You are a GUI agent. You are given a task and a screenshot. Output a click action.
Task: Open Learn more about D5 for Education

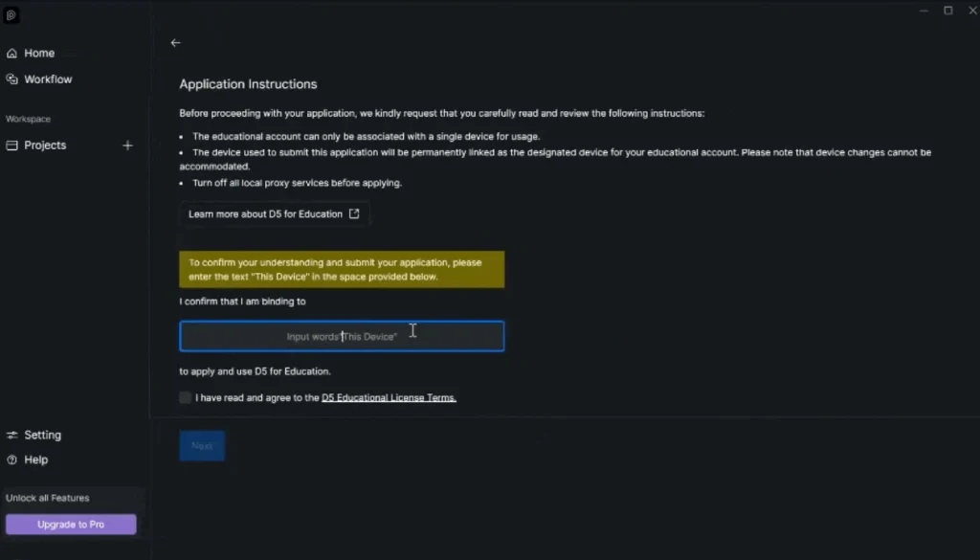[x=274, y=213]
